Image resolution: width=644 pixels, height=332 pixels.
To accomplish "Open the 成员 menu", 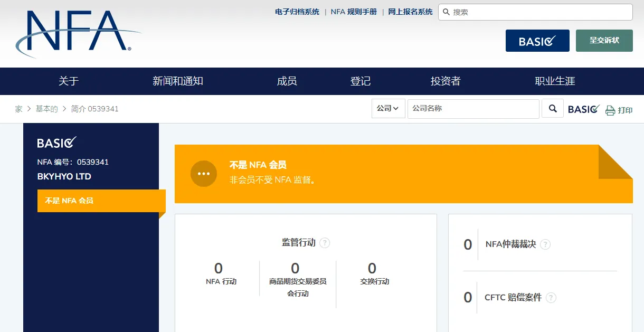I will click(287, 81).
